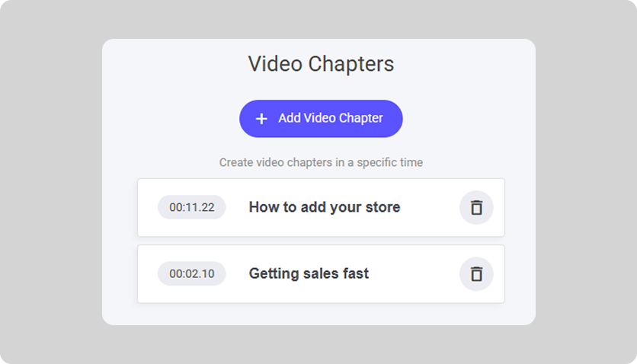637x364 pixels.
Task: Click the "Video Chapters" heading
Action: [x=321, y=64]
